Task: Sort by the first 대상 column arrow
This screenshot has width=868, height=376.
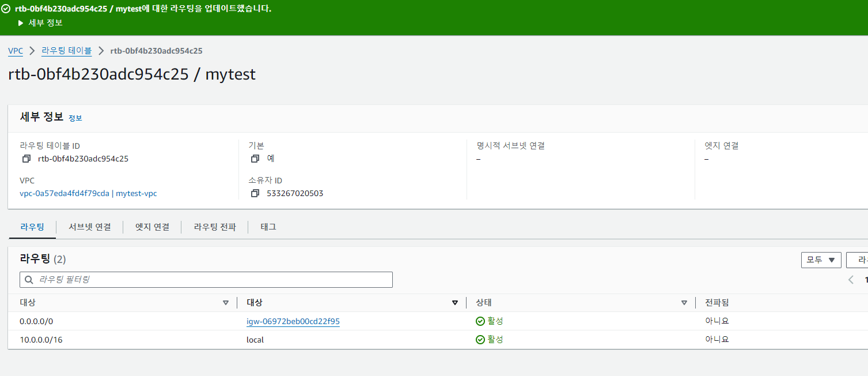Action: (x=226, y=303)
